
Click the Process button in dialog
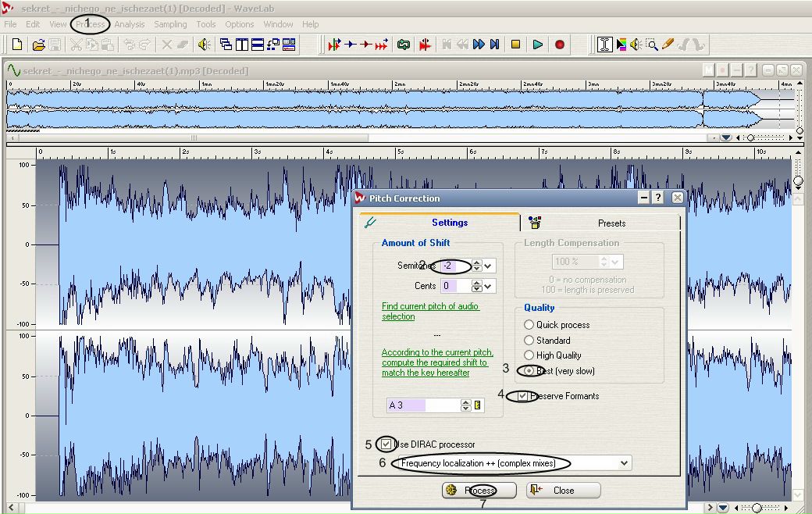479,490
